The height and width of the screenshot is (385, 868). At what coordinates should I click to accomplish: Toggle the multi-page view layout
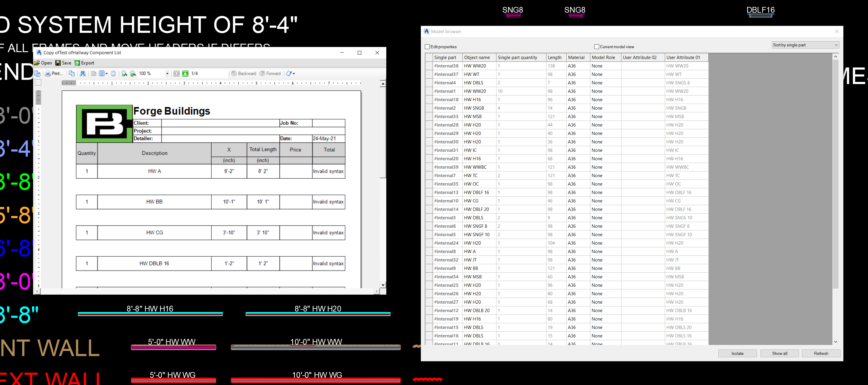coord(102,74)
